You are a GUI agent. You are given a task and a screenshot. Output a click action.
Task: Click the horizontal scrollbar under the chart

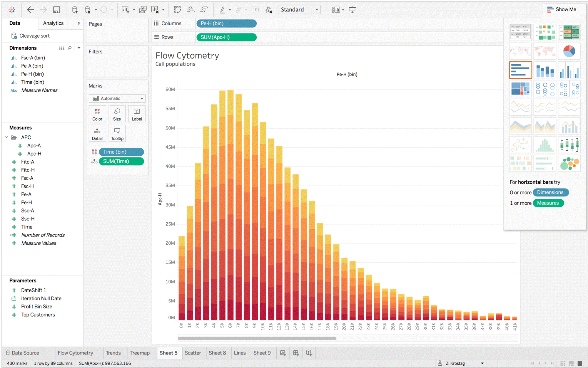pos(257,338)
